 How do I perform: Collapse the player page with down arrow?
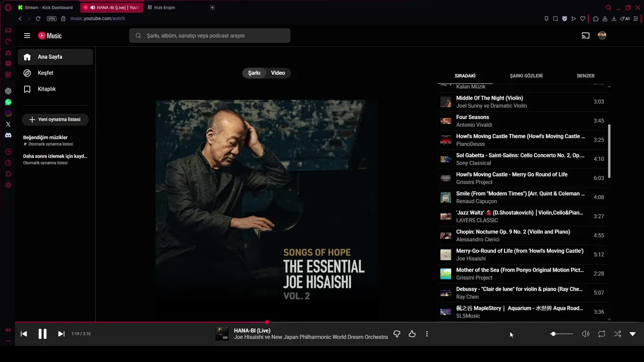633,334
